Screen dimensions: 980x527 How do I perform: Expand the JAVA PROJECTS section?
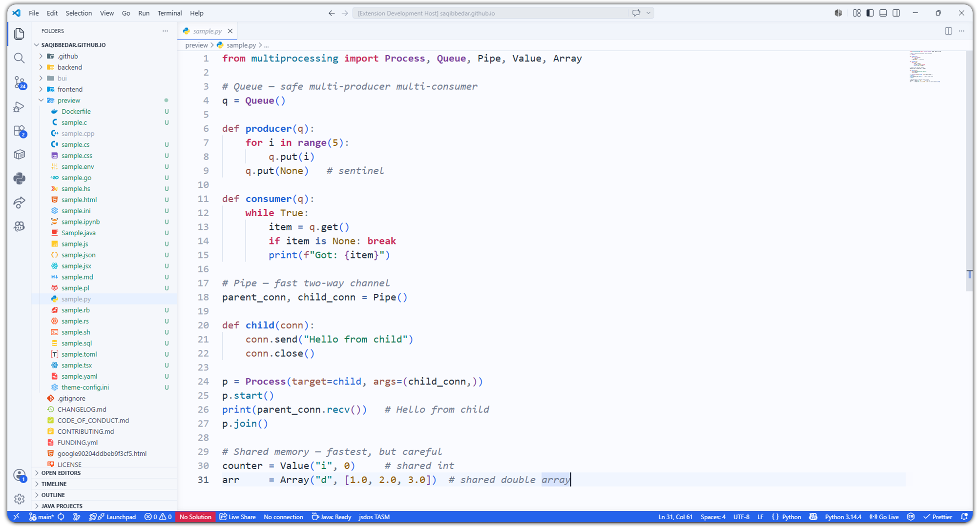coord(104,506)
